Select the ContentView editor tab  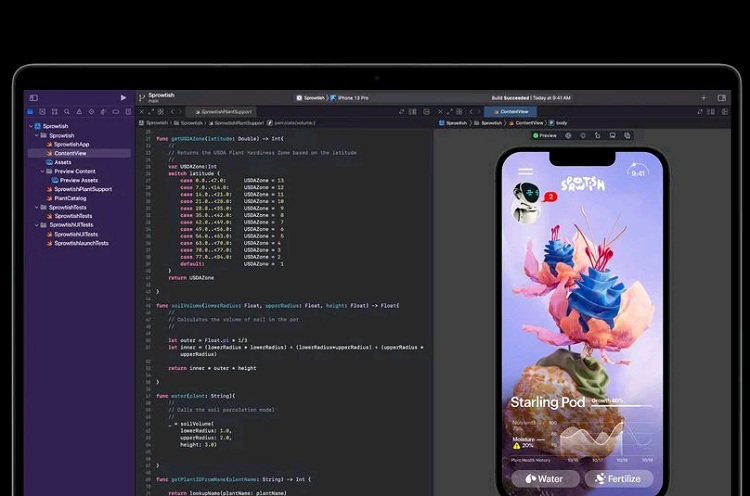click(510, 112)
